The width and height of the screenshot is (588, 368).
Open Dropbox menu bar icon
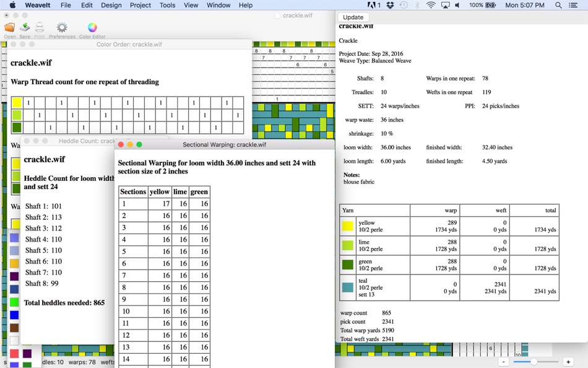click(390, 5)
